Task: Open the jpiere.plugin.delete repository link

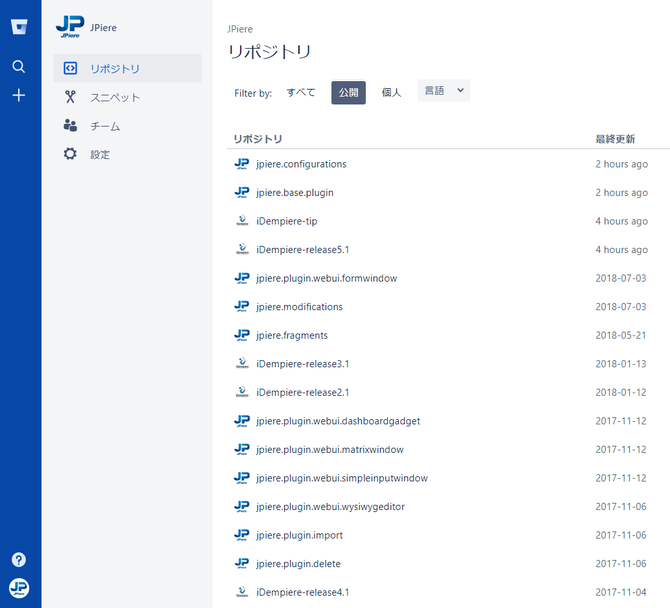Action: (x=298, y=564)
